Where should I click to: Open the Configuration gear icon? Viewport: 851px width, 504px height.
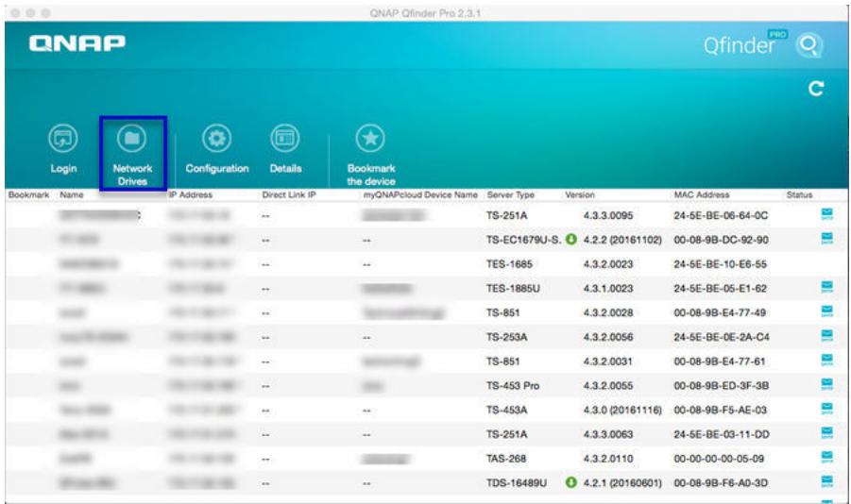[216, 139]
